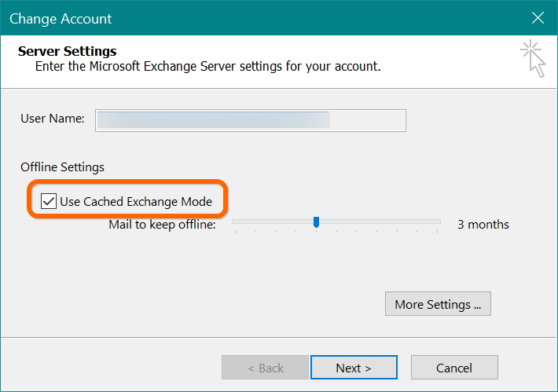Click the Change Account title bar text
Viewport: 558px width, 392px height.
click(61, 18)
